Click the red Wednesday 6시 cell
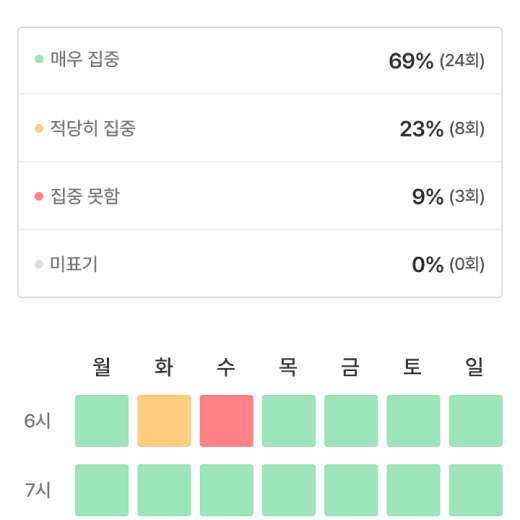This screenshot has width=520, height=520. pyautogui.click(x=226, y=421)
